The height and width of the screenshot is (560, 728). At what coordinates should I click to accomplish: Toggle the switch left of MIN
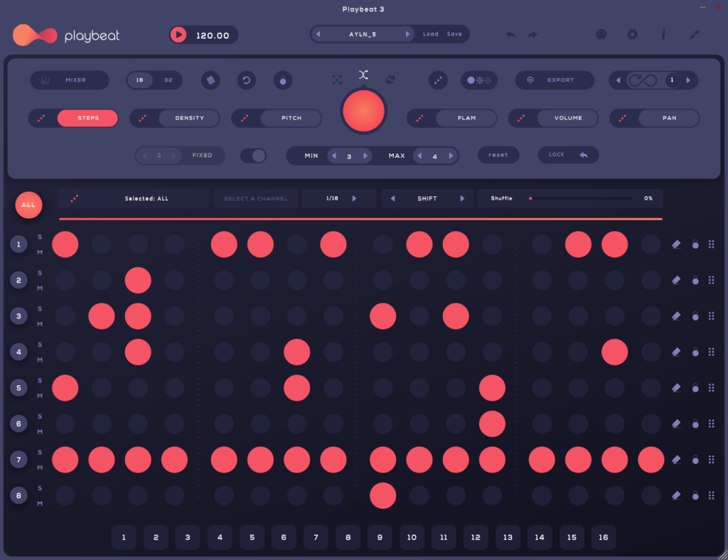(x=254, y=156)
